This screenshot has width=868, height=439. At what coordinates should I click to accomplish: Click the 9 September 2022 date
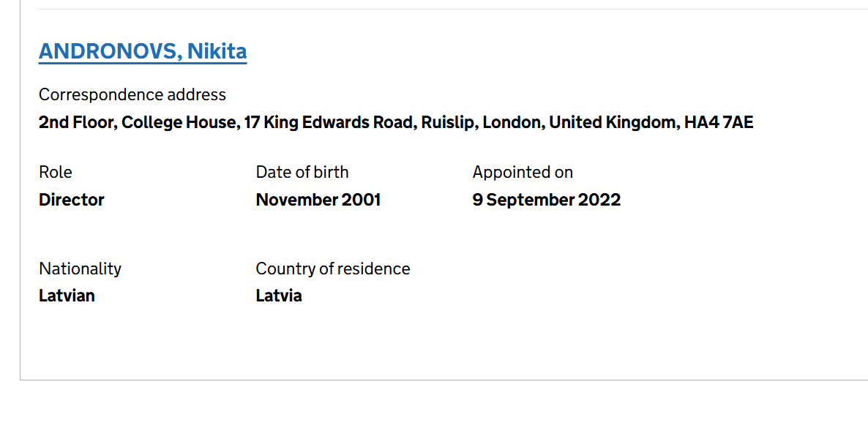[547, 200]
